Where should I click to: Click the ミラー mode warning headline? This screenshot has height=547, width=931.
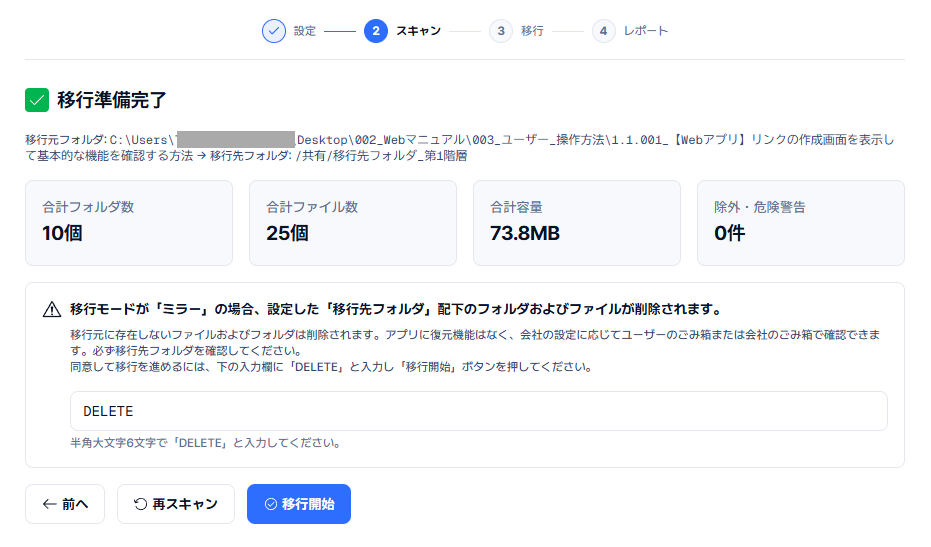[396, 309]
